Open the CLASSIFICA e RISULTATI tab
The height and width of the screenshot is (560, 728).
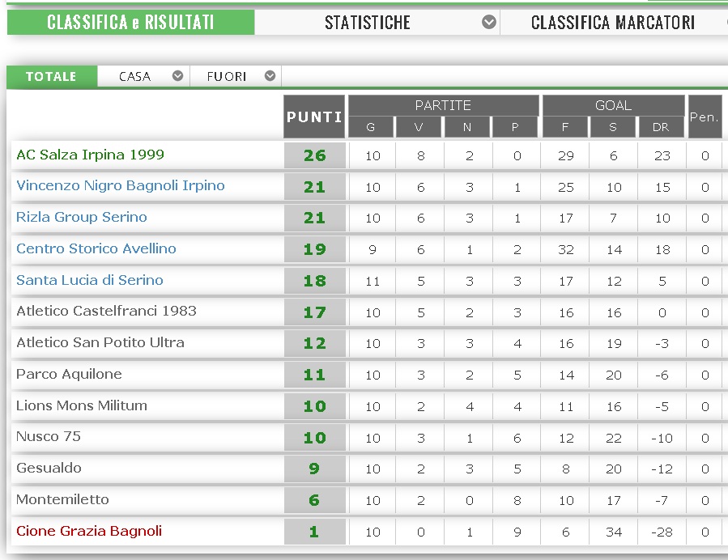tap(130, 22)
